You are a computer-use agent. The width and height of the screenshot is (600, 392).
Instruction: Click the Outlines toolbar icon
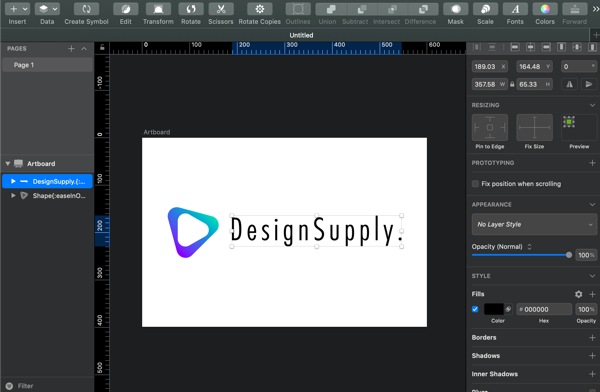pyautogui.click(x=298, y=9)
